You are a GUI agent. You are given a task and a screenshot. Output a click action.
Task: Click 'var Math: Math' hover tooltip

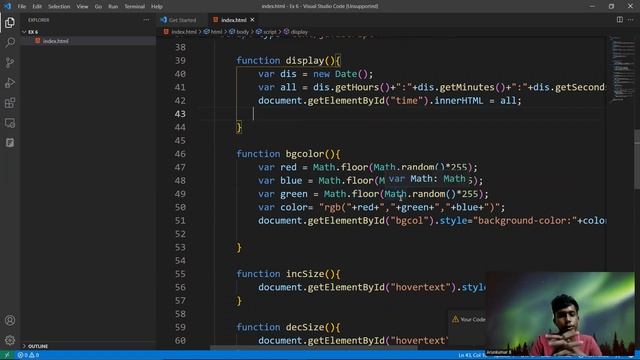point(427,179)
